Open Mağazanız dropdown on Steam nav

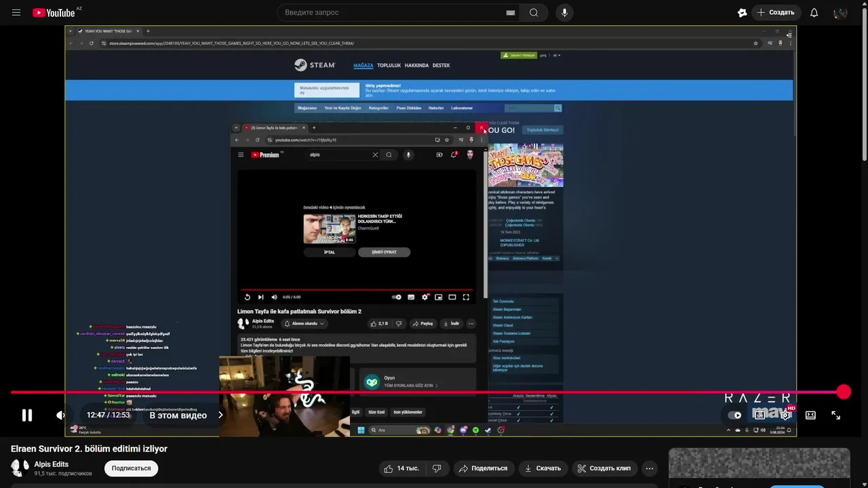307,108
